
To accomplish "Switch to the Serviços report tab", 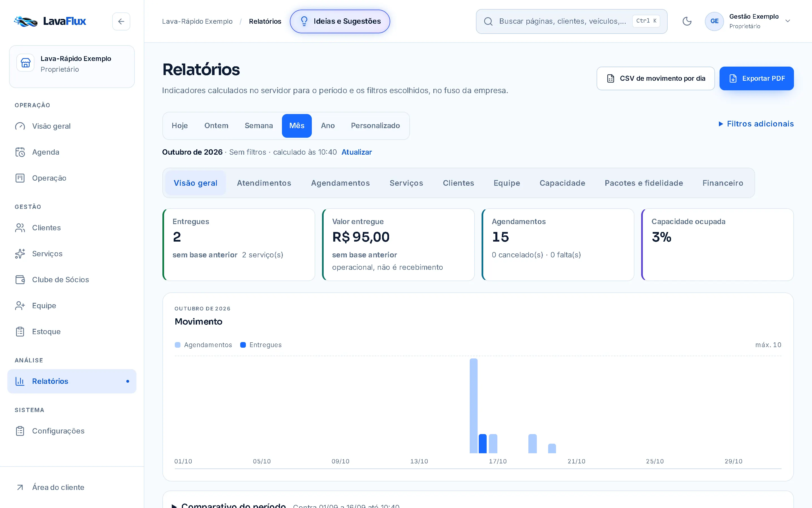I will (406, 183).
